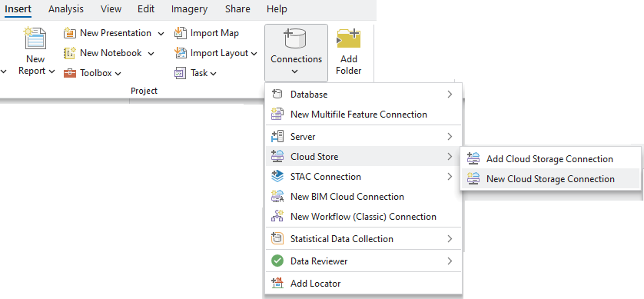Choose Add Locator from menu
Image resolution: width=644 pixels, height=299 pixels.
coord(364,283)
